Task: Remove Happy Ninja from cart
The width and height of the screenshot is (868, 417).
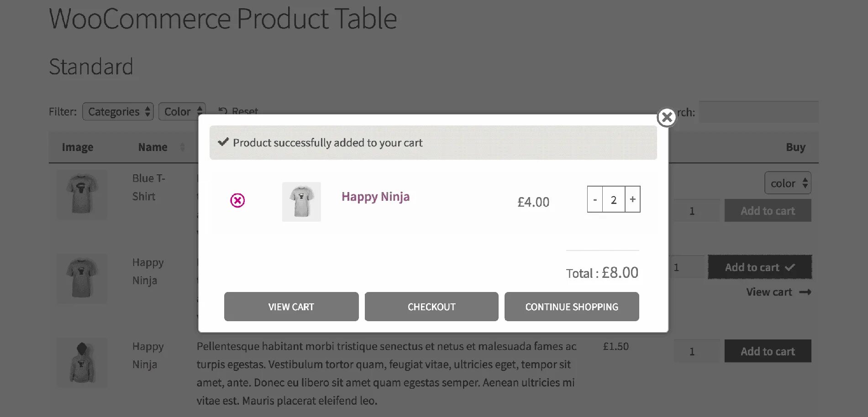Action: pyautogui.click(x=237, y=200)
